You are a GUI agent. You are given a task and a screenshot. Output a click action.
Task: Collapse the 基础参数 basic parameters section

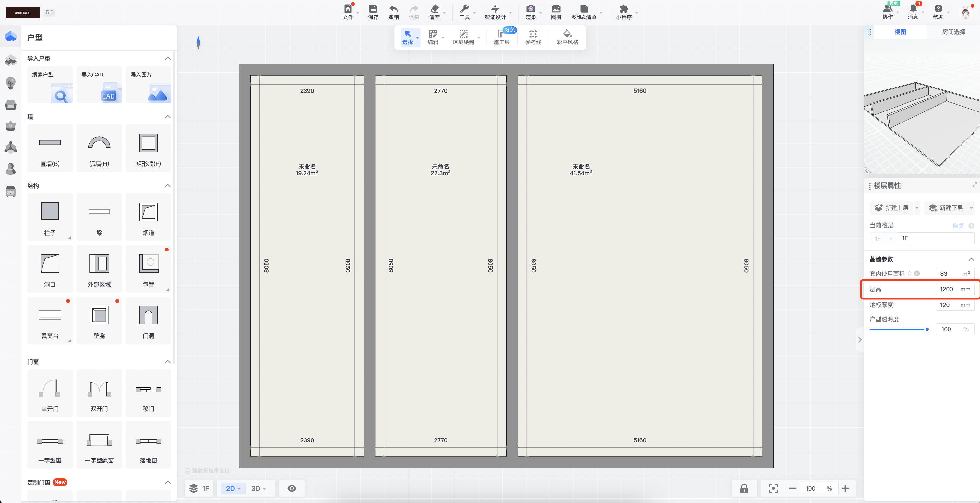[971, 259]
